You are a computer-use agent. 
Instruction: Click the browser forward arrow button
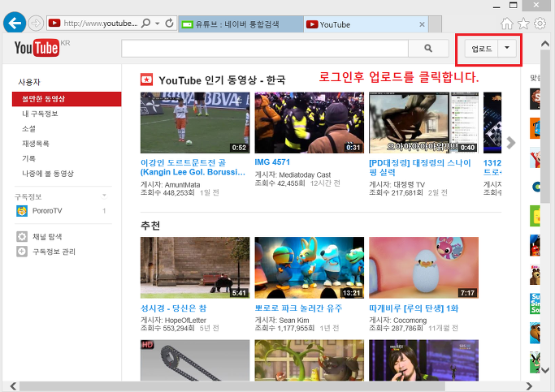click(36, 24)
